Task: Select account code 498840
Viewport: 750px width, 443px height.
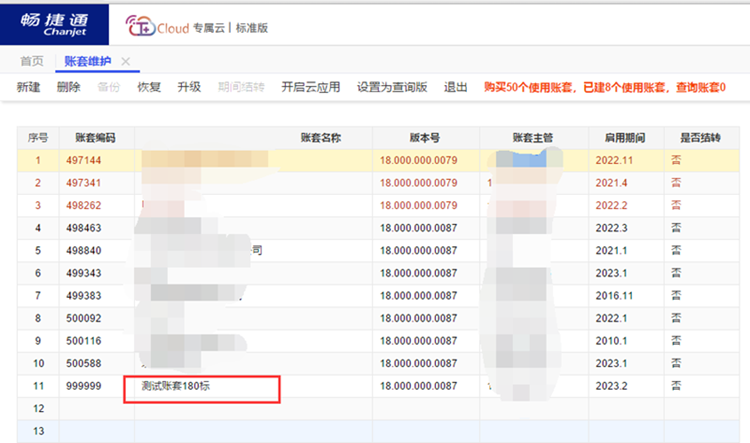Action: coord(84,250)
